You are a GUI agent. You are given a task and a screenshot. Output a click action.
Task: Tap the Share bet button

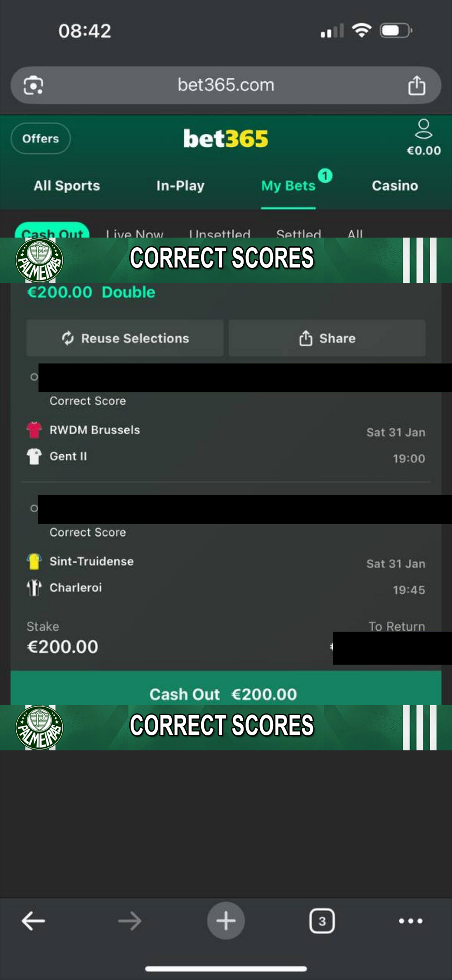coord(327,338)
